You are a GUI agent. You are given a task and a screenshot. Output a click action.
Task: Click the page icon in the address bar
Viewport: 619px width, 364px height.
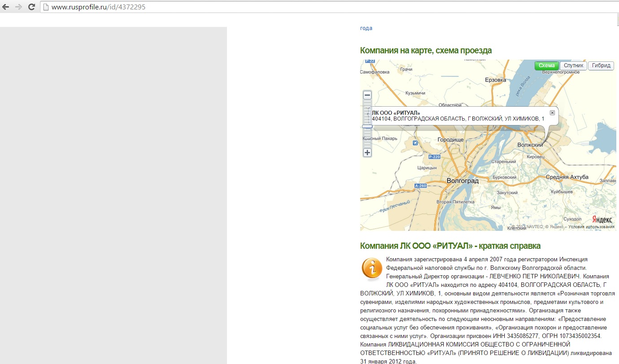coord(45,7)
